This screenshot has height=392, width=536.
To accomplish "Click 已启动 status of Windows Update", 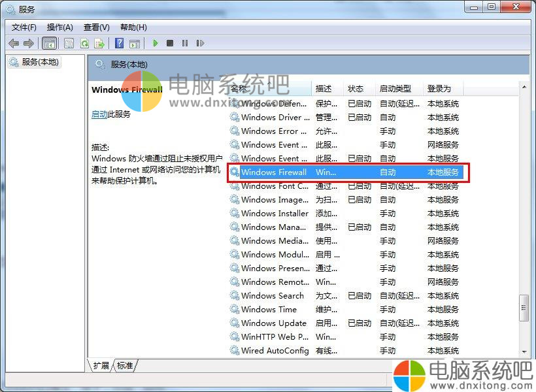I will pyautogui.click(x=360, y=323).
